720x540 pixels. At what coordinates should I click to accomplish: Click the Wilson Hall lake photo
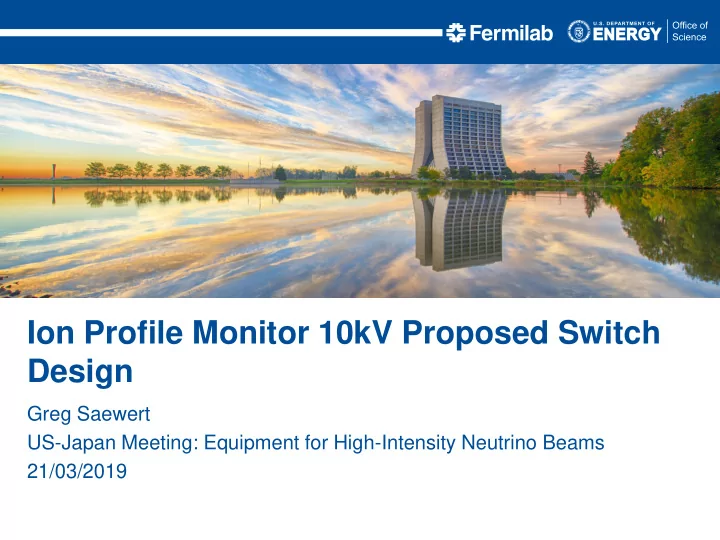(x=360, y=180)
